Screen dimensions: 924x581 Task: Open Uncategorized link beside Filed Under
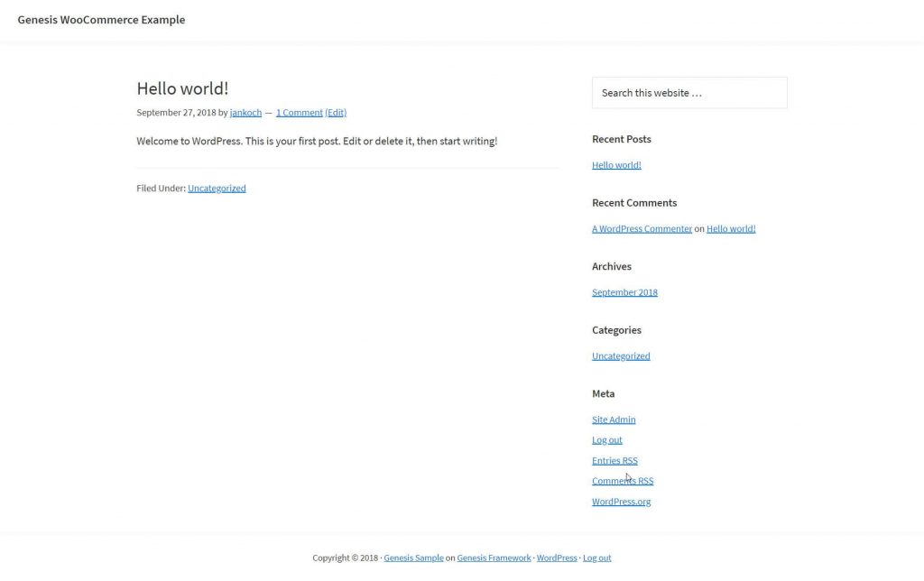pyautogui.click(x=217, y=189)
